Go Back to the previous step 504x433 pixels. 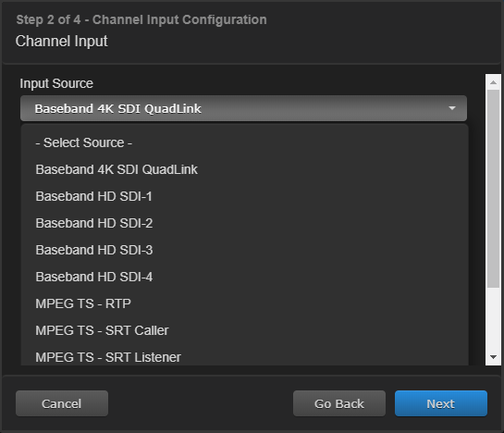coord(339,403)
